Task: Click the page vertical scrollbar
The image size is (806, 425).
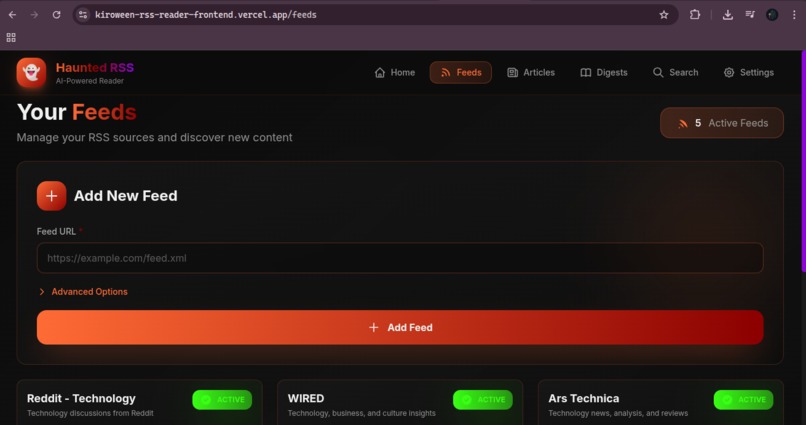Action: click(803, 162)
